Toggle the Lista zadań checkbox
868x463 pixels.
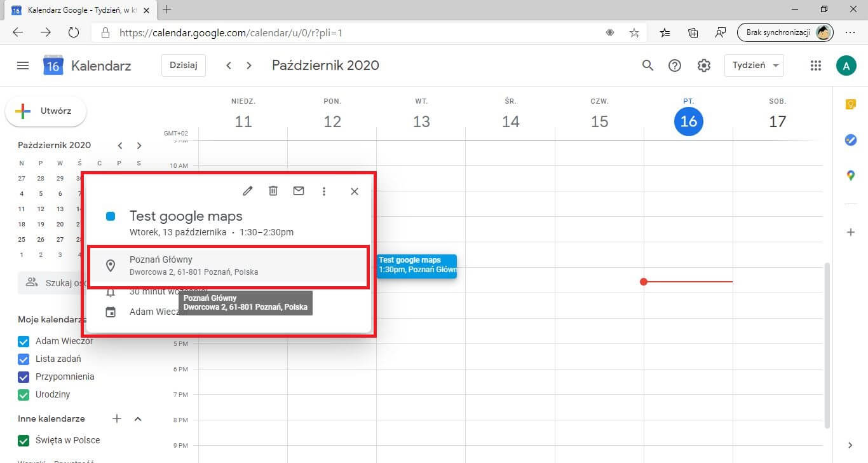24,359
